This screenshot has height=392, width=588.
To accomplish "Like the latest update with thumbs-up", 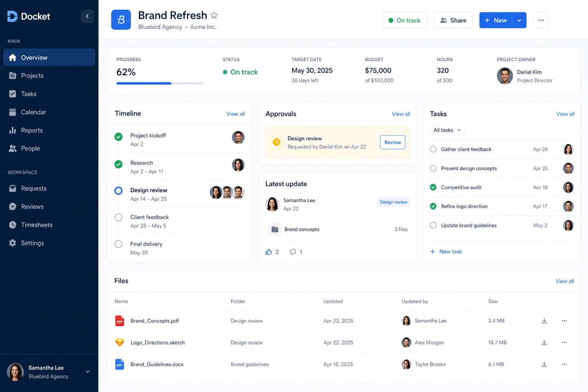I will pyautogui.click(x=269, y=252).
